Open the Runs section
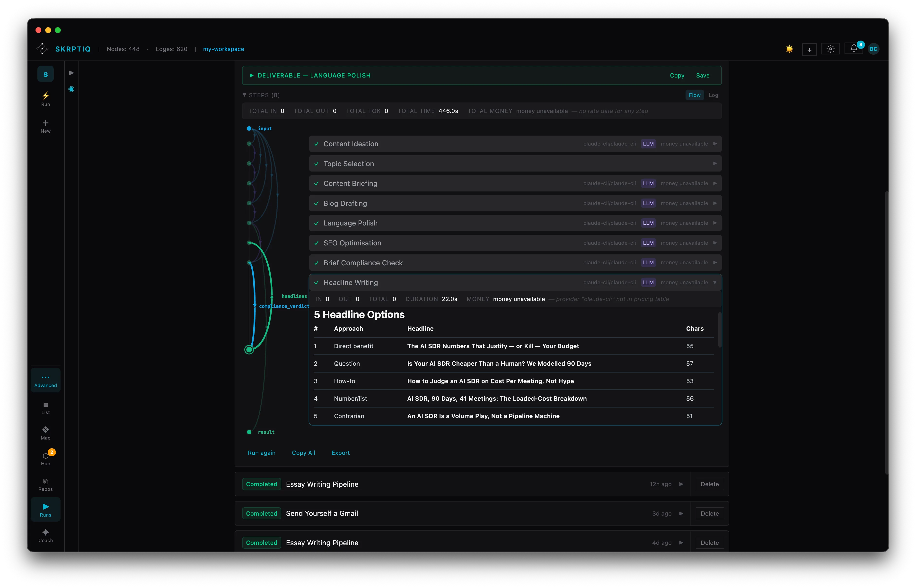The image size is (916, 588). [45, 510]
